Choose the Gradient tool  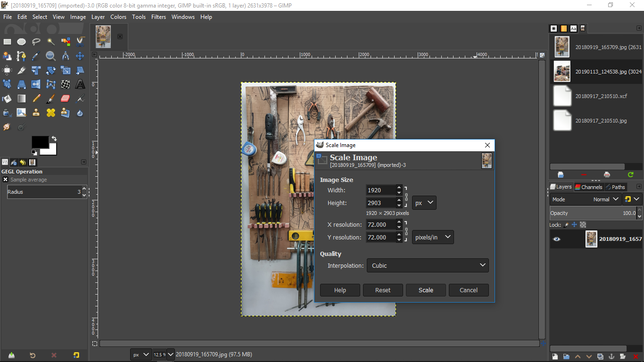(21, 99)
